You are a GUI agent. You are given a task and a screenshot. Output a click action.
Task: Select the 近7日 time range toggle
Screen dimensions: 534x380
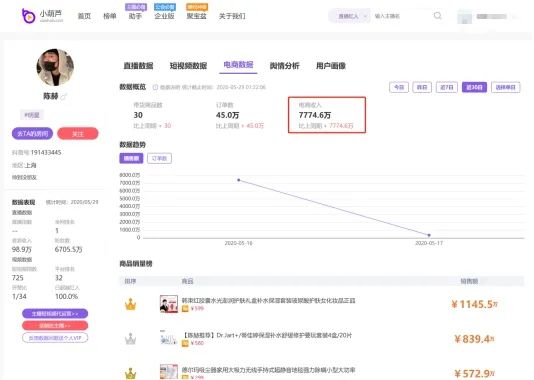pos(447,88)
